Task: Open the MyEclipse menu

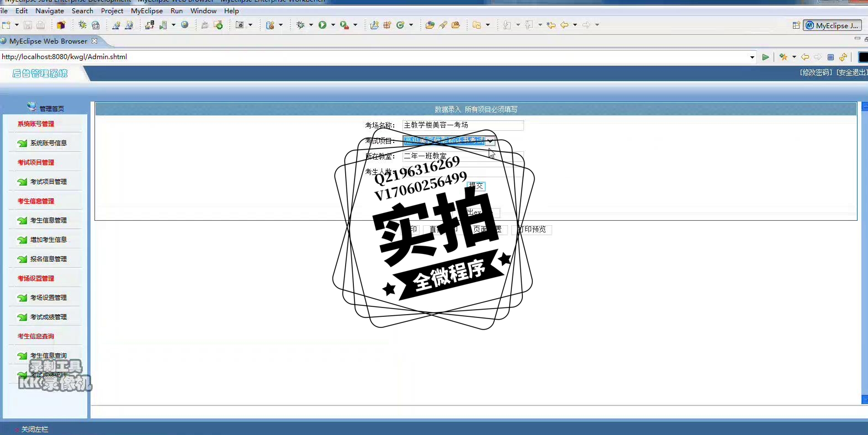Action: [x=147, y=10]
